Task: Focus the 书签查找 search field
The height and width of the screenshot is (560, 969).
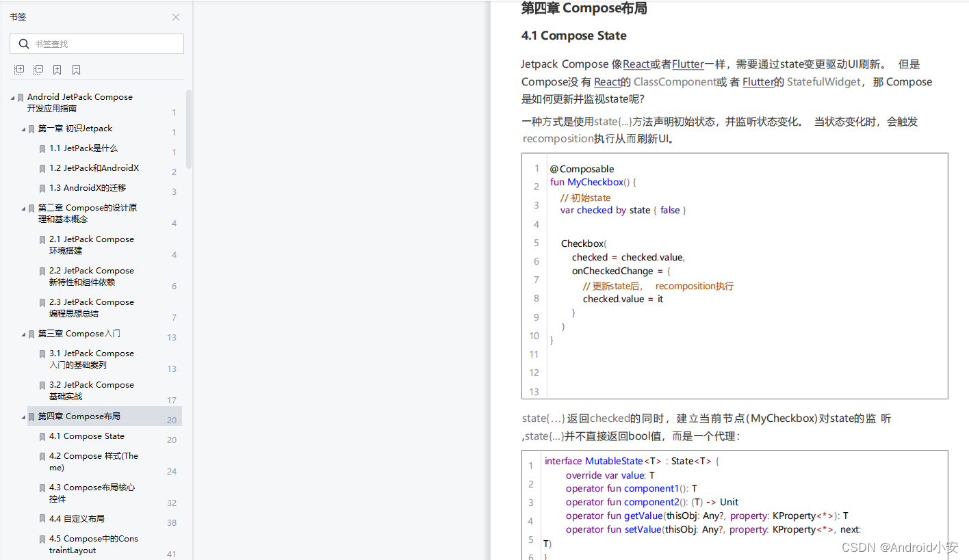Action: [x=96, y=44]
